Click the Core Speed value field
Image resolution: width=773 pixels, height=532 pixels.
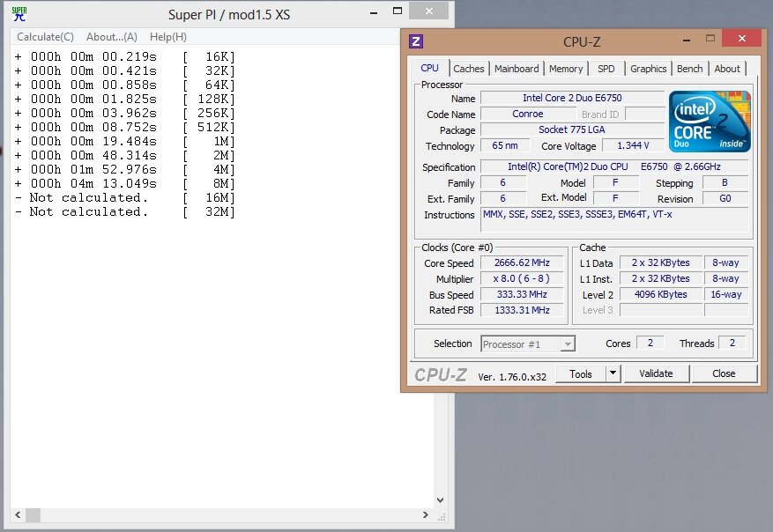coord(522,263)
